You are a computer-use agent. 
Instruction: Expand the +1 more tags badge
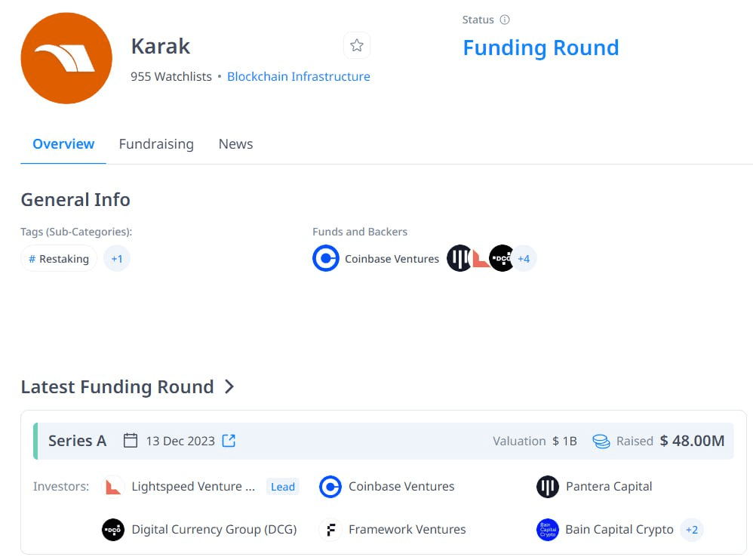pyautogui.click(x=117, y=259)
